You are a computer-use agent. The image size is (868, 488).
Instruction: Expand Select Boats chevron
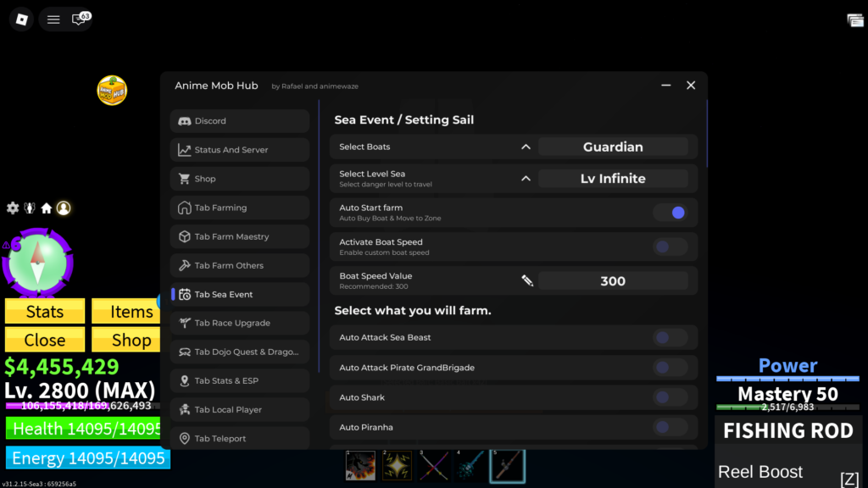click(x=526, y=147)
